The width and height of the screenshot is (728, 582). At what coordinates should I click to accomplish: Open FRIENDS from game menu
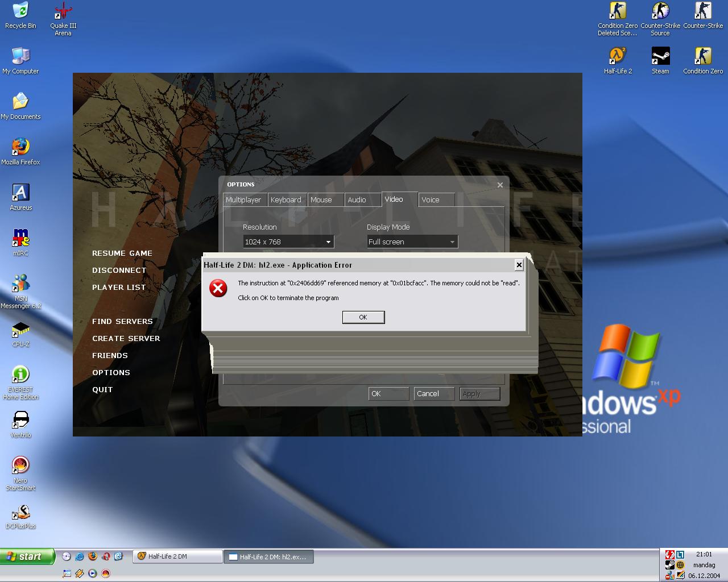(110, 356)
